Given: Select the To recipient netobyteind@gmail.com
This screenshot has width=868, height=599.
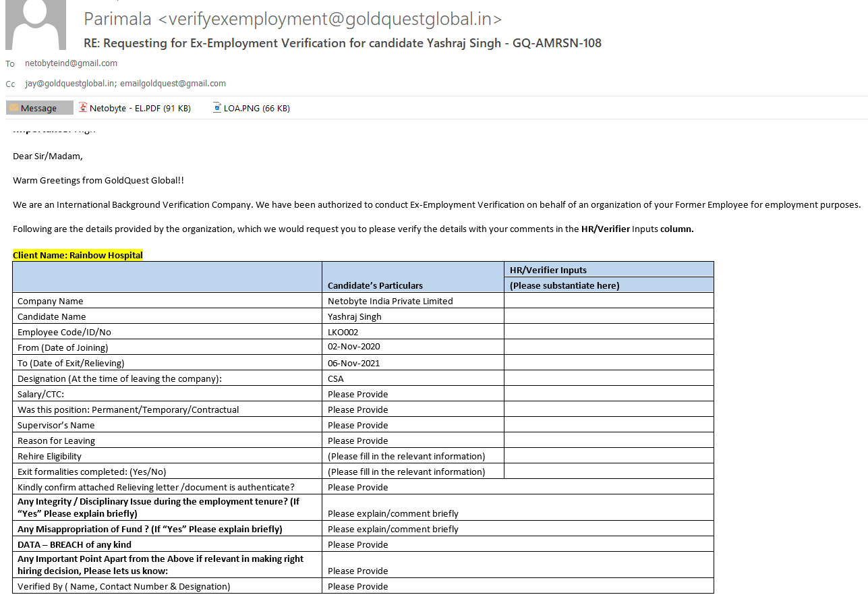Looking at the screenshot, I should click(71, 63).
